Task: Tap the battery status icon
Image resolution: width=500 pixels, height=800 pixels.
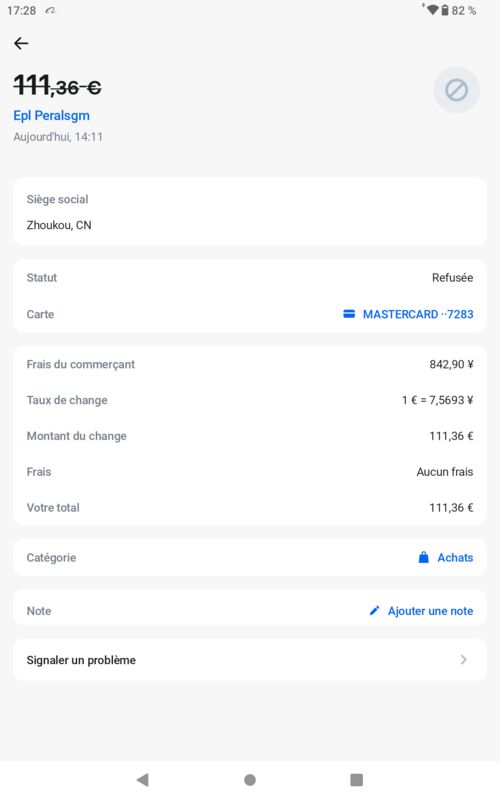Action: [445, 10]
